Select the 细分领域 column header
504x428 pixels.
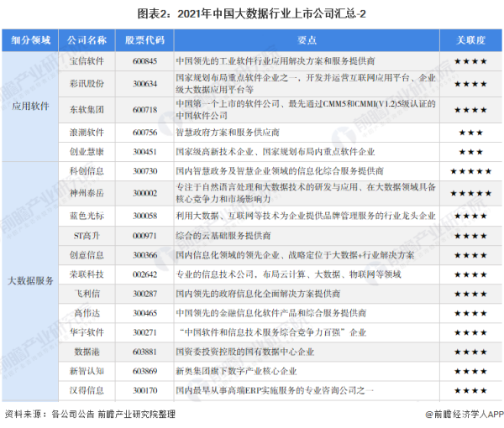click(x=31, y=40)
